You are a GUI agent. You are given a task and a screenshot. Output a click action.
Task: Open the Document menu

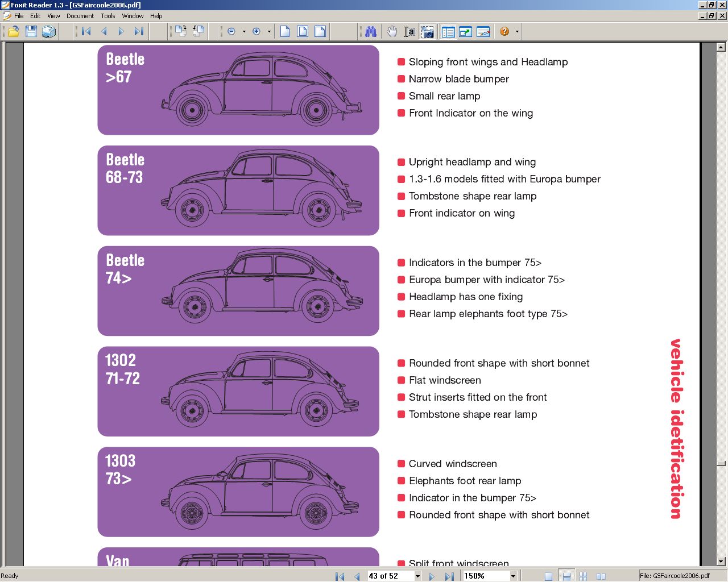point(80,16)
